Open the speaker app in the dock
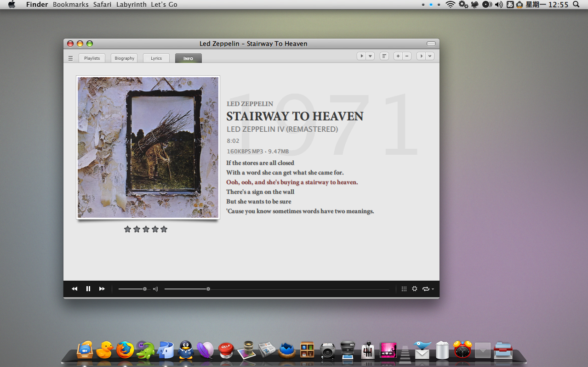 coord(327,351)
